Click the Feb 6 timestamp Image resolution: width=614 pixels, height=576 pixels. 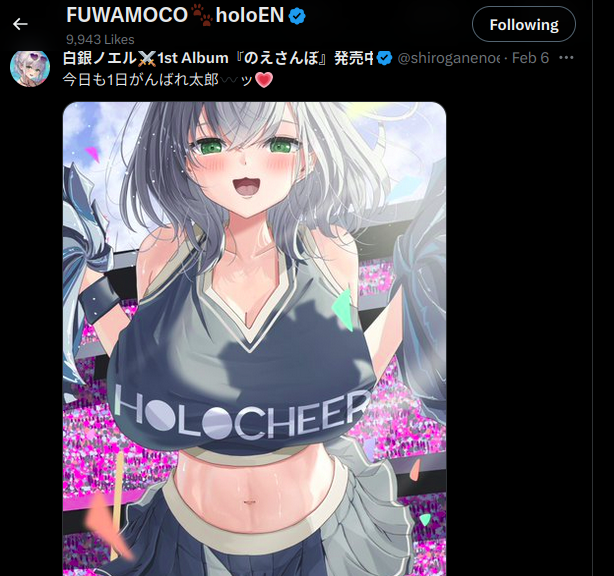(x=530, y=58)
